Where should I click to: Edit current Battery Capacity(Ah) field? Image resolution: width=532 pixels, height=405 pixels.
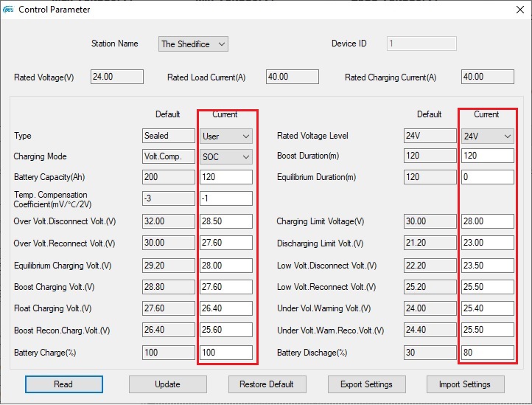pyautogui.click(x=226, y=177)
